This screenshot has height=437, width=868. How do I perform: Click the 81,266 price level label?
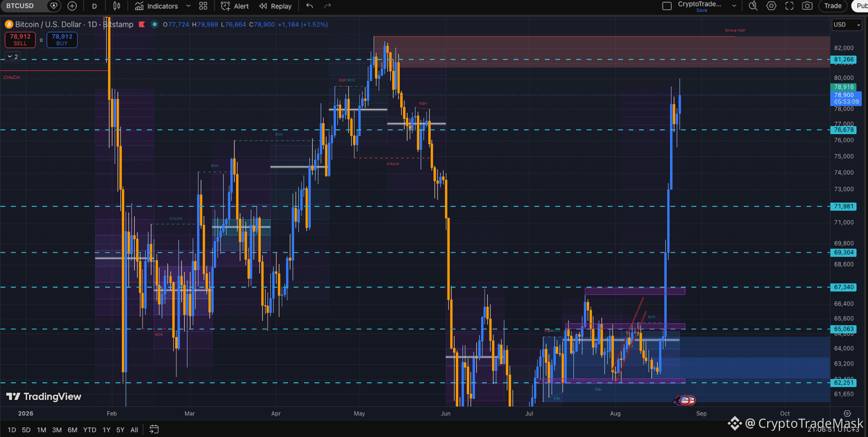tap(844, 60)
